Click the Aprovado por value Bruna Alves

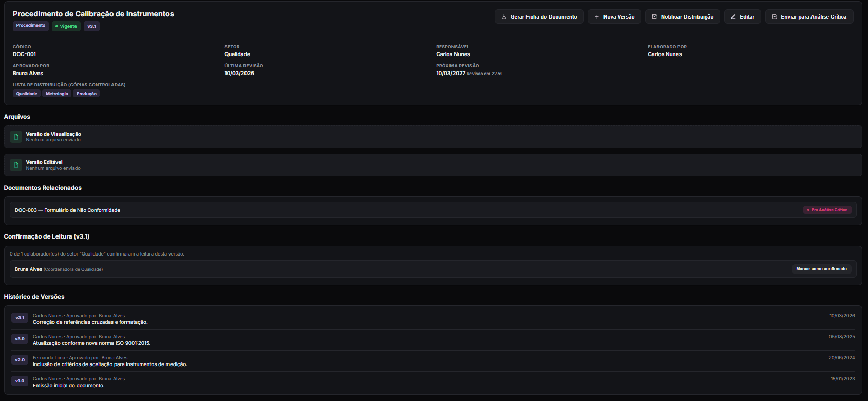click(x=28, y=73)
